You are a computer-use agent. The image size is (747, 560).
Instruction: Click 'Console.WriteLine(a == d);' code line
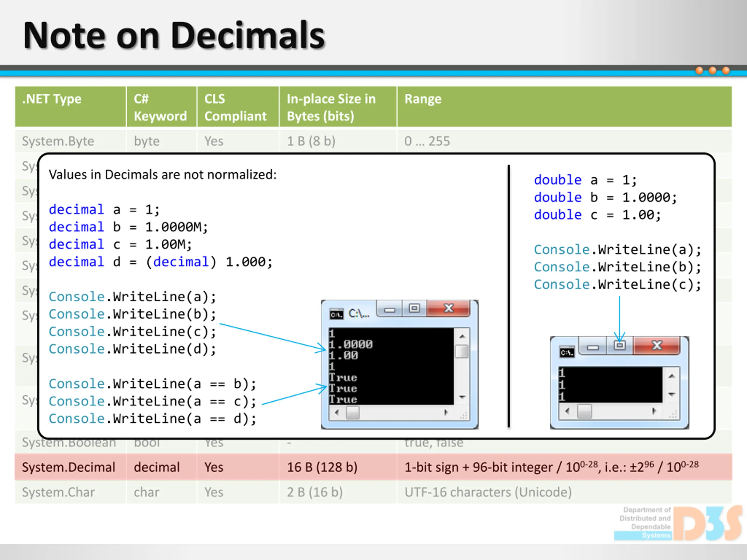coord(152,419)
